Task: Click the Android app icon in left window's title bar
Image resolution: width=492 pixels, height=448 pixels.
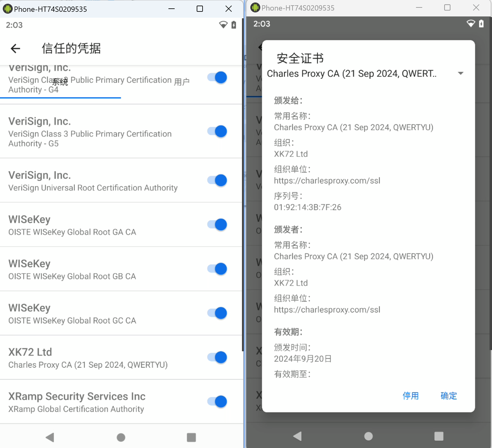Action: [x=7, y=9]
